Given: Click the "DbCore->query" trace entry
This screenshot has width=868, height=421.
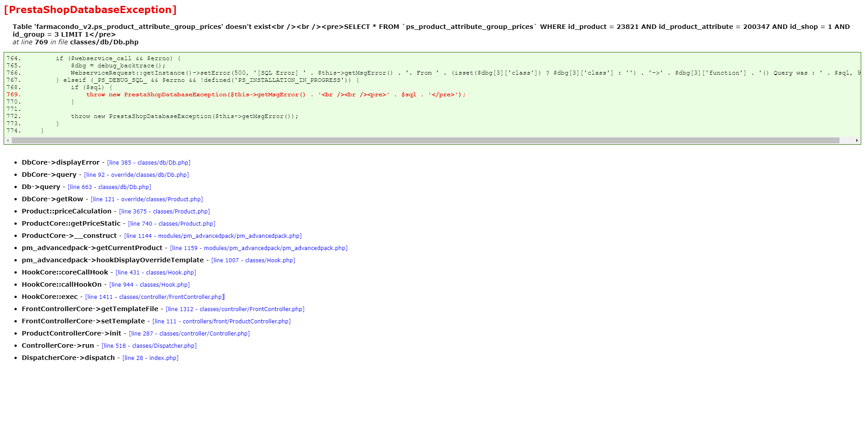Looking at the screenshot, I should pos(49,175).
